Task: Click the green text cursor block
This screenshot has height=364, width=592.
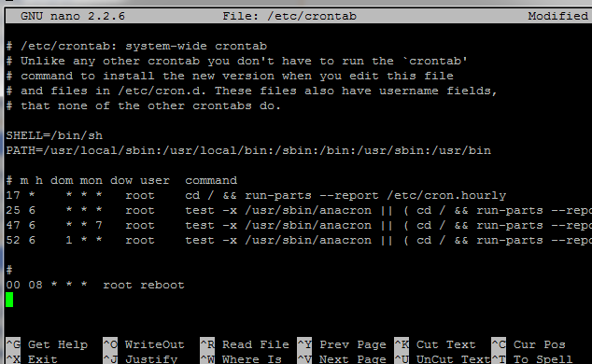Action: tap(9, 300)
